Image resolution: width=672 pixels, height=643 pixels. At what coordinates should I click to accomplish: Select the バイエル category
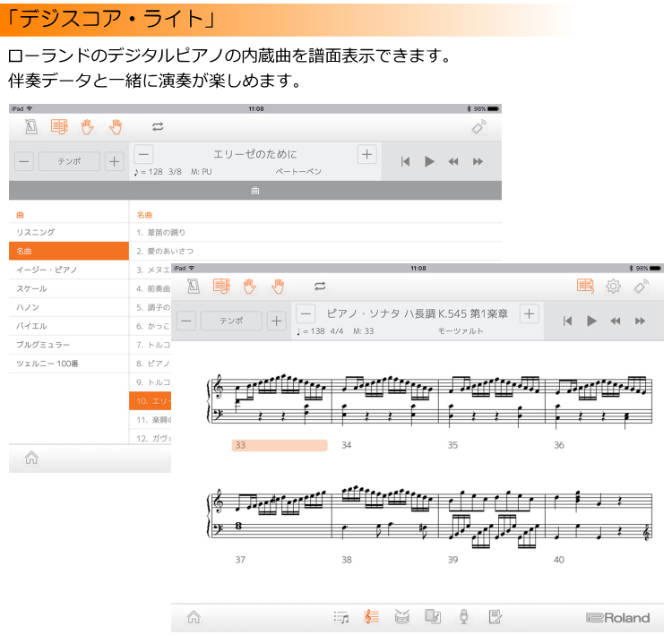[x=69, y=326]
